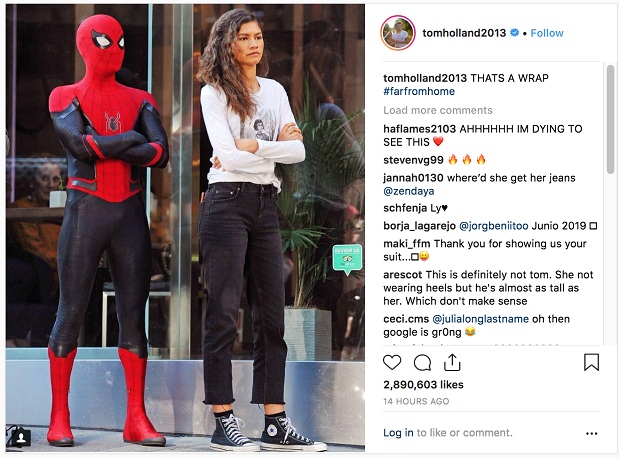
Task: View the 2,890,603 likes list
Action: pos(423,384)
